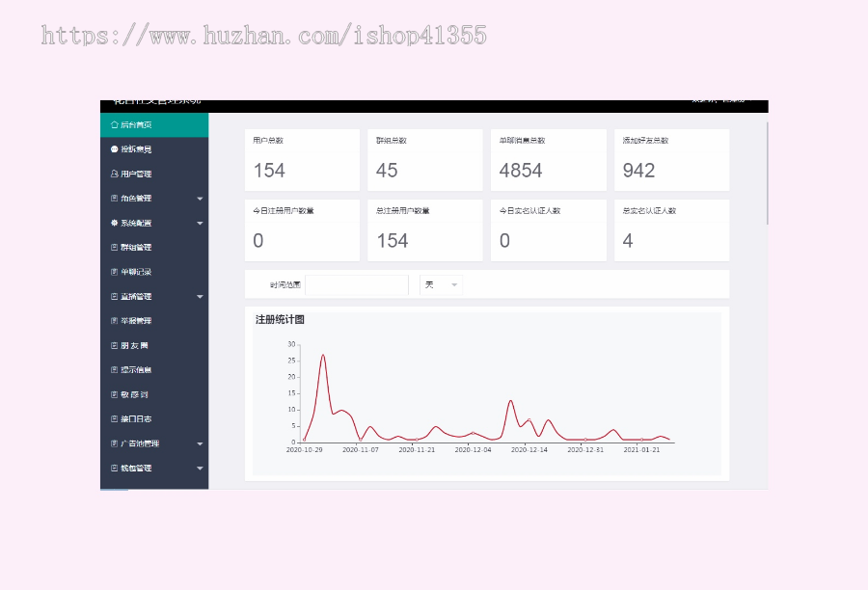Select the 添加好友总数 card title

[645, 141]
